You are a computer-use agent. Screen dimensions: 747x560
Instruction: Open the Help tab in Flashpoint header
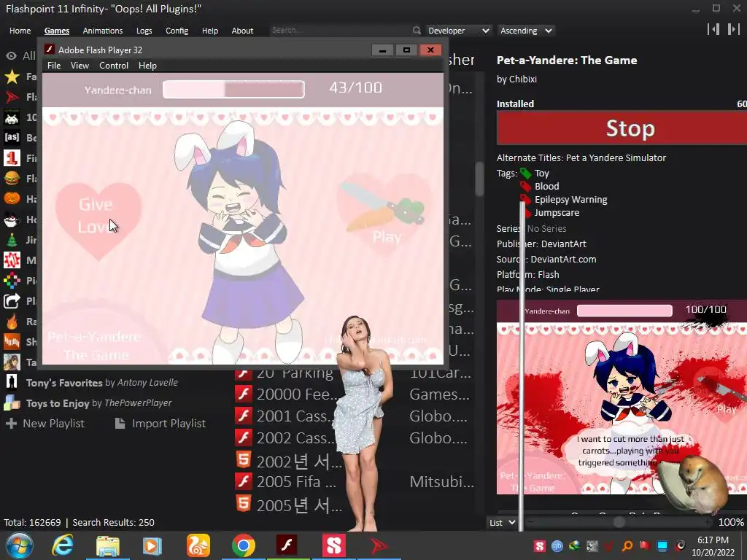pyautogui.click(x=209, y=31)
